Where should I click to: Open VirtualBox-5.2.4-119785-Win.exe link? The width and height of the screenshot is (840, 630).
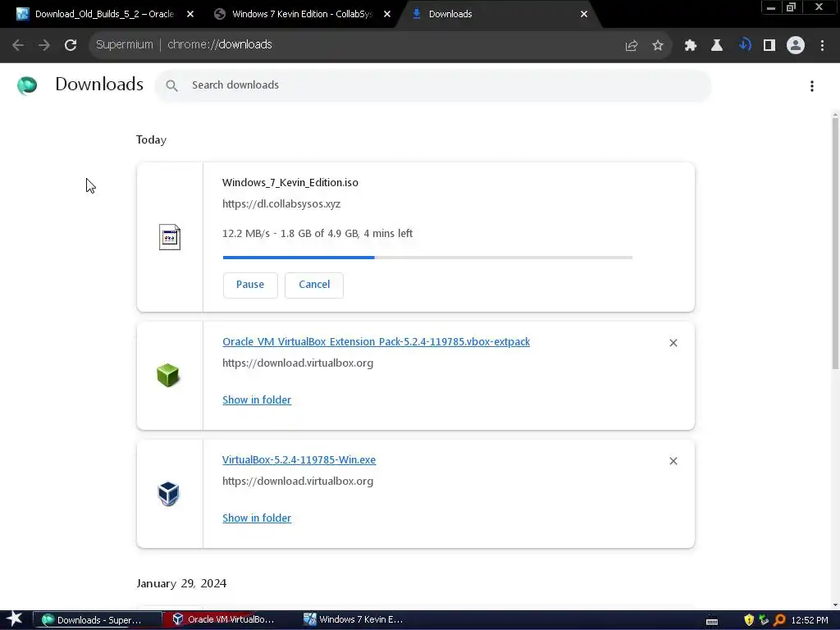[x=299, y=459]
